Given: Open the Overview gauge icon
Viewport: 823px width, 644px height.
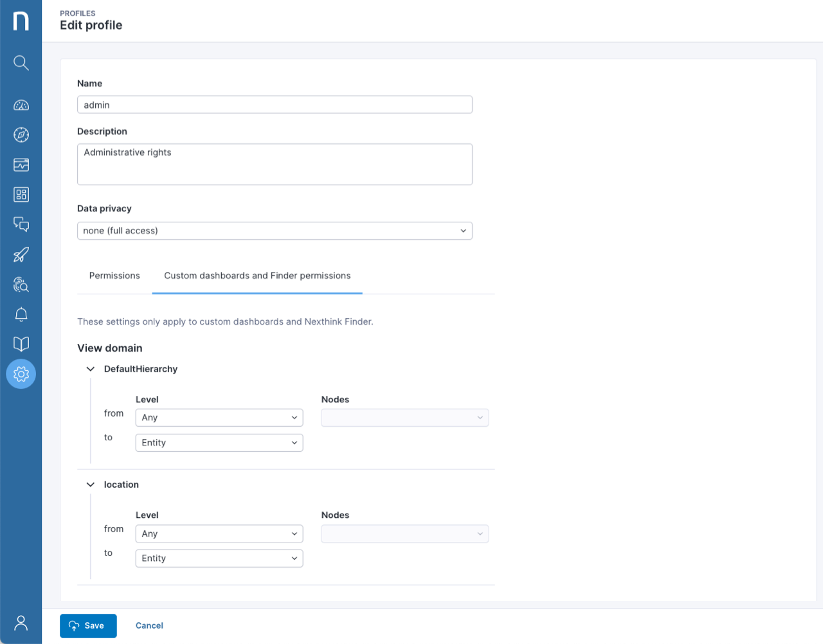Looking at the screenshot, I should click(x=21, y=105).
